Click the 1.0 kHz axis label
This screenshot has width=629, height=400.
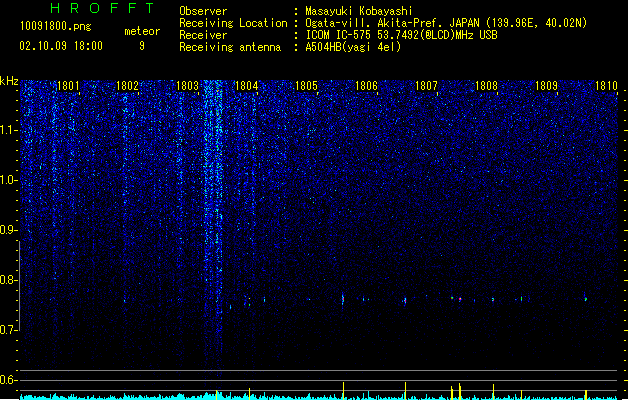point(8,180)
